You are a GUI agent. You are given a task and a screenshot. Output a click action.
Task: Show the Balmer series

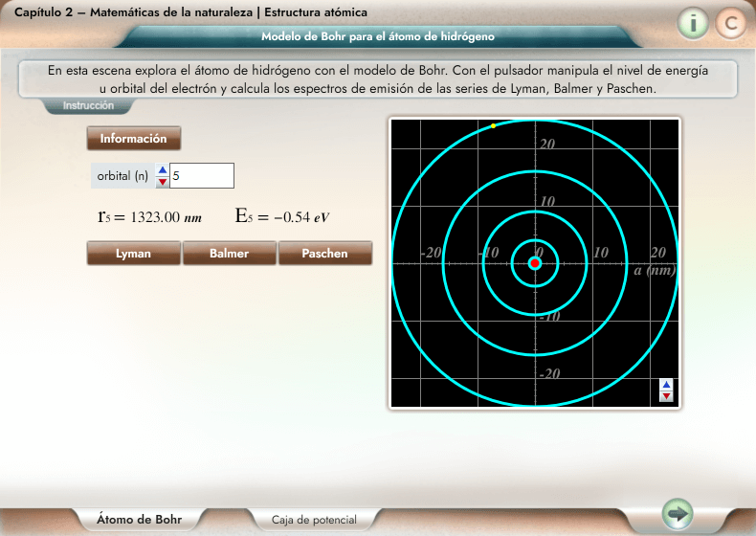click(x=230, y=254)
